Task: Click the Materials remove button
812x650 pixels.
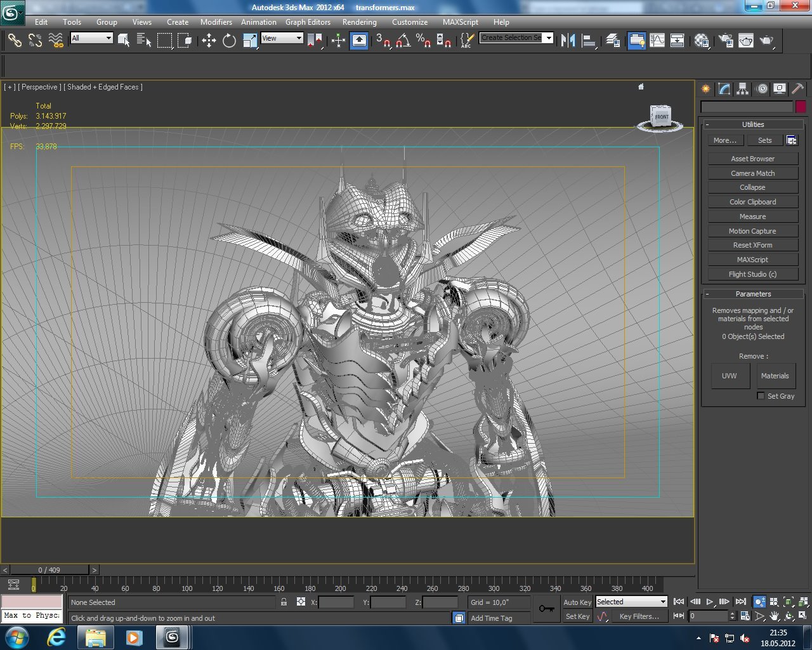Action: click(775, 376)
